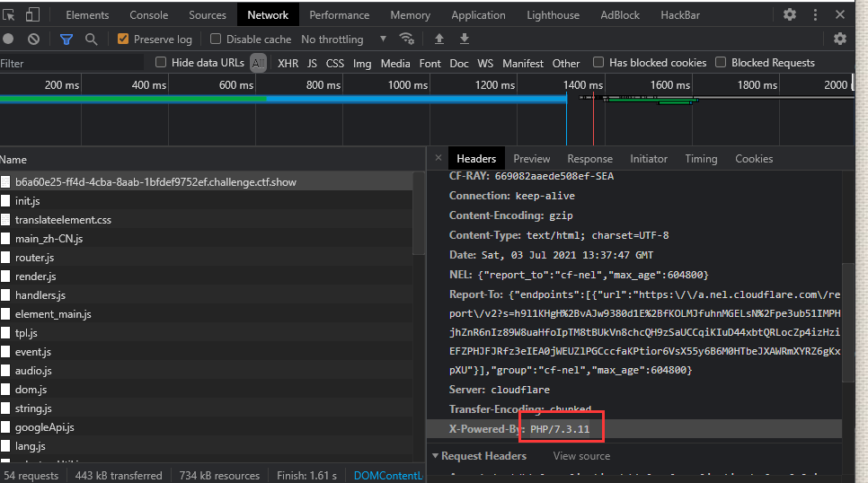The width and height of the screenshot is (868, 483).
Task: Show the Timing tab of request
Action: click(701, 159)
